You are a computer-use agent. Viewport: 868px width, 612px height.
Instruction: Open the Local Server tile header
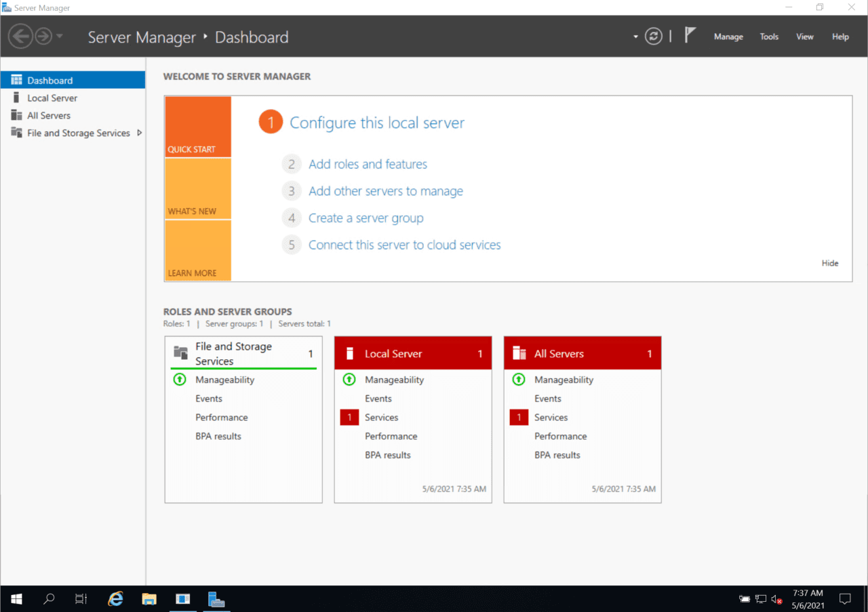[x=413, y=353]
